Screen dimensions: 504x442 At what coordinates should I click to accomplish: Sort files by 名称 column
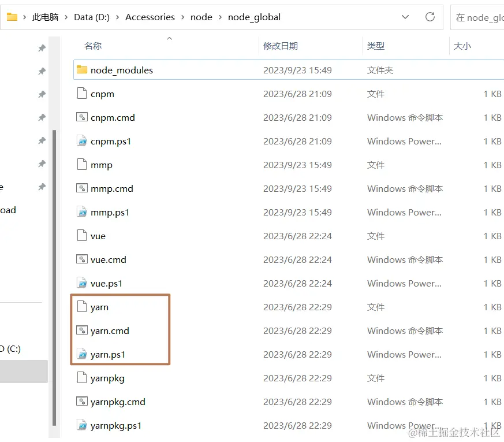(93, 46)
